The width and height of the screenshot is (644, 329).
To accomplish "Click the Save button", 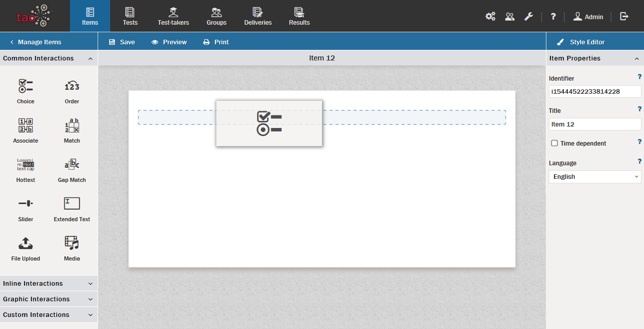I will point(122,42).
